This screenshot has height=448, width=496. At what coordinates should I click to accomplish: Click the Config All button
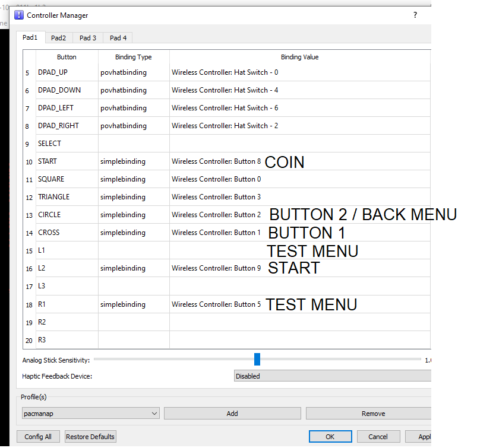(38, 436)
